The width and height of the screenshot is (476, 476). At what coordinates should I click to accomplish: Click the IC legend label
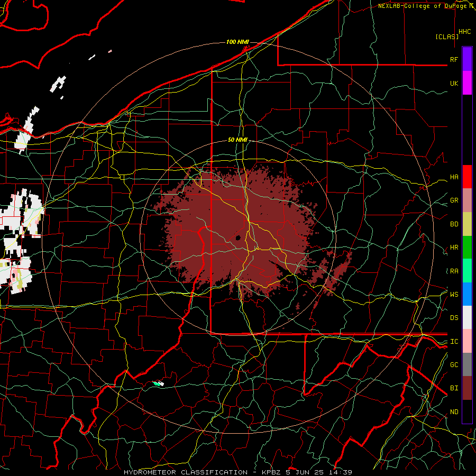(454, 342)
